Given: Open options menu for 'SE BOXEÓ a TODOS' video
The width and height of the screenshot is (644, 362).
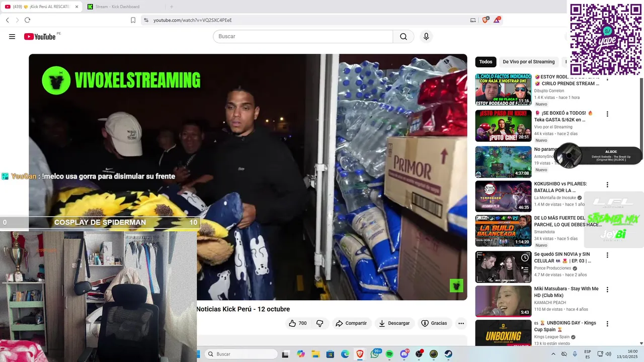Looking at the screenshot, I should coord(607,114).
